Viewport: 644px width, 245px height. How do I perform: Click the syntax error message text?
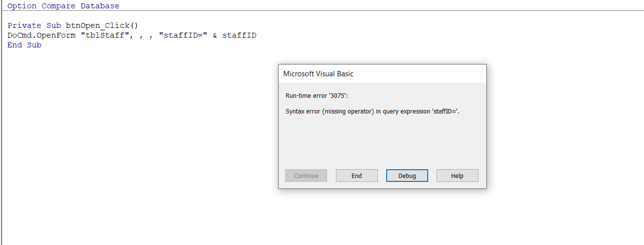click(x=372, y=111)
